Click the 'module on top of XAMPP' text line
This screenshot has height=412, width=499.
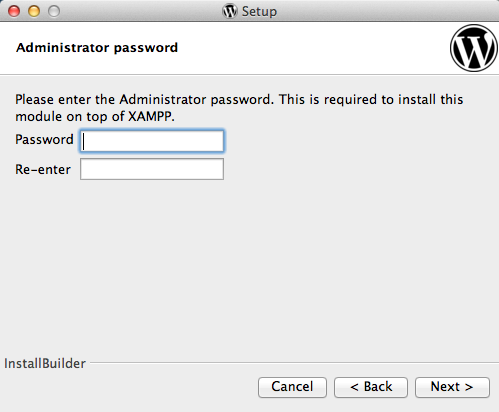pos(95,117)
